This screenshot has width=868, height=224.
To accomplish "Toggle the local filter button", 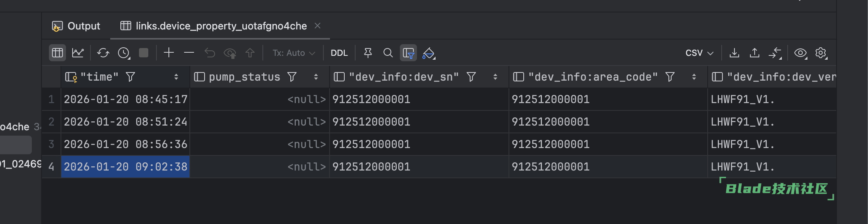I will (408, 53).
